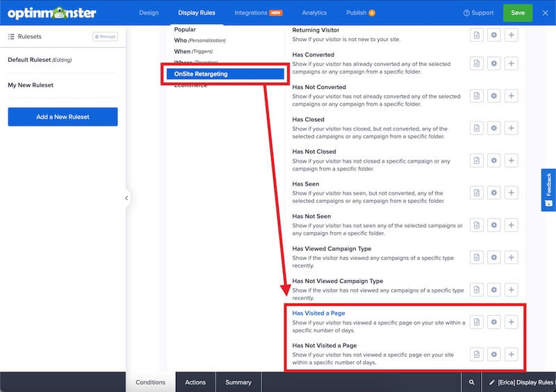Viewport: 556px width, 392px height.
Task: Open documentation icon for Has Closed
Action: (477, 128)
